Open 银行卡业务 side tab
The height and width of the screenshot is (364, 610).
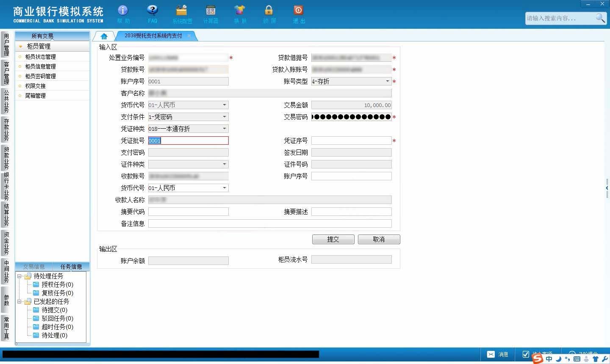click(x=6, y=186)
